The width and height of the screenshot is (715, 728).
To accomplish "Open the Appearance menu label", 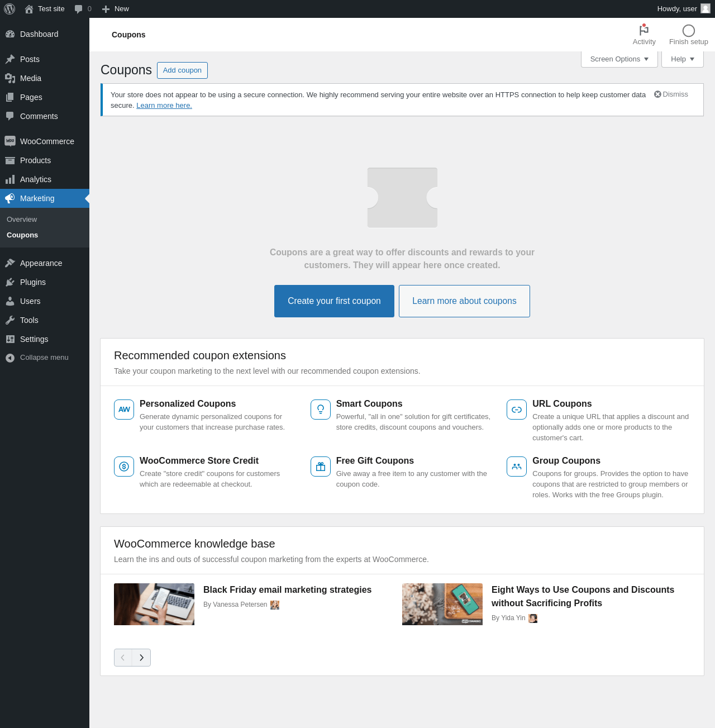I will coord(41,263).
